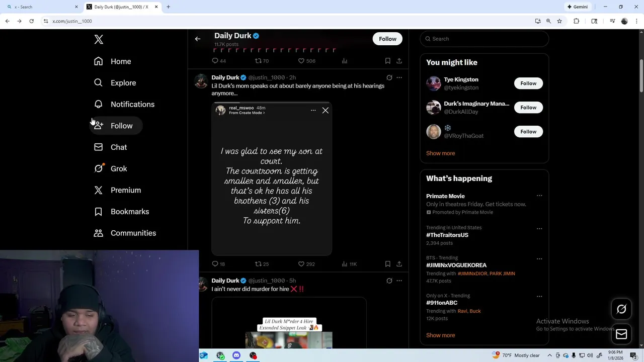
Task: Share the top post with 506 likes
Action: tap(399, 61)
